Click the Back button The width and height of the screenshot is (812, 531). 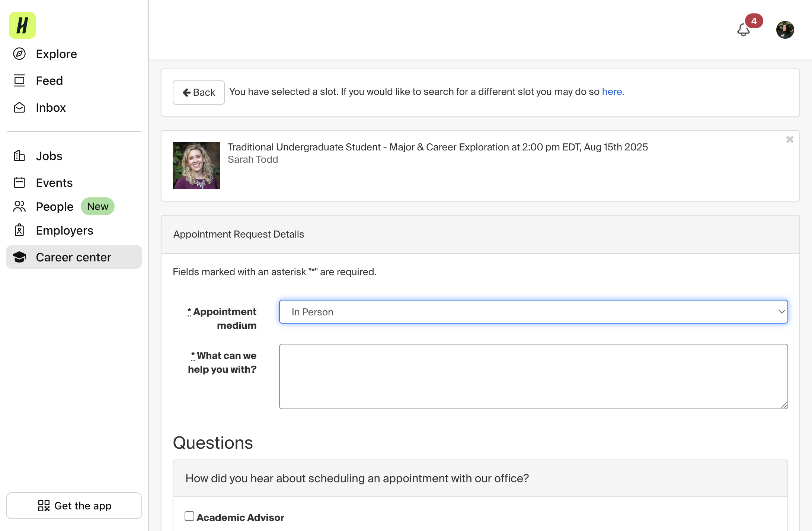199,92
